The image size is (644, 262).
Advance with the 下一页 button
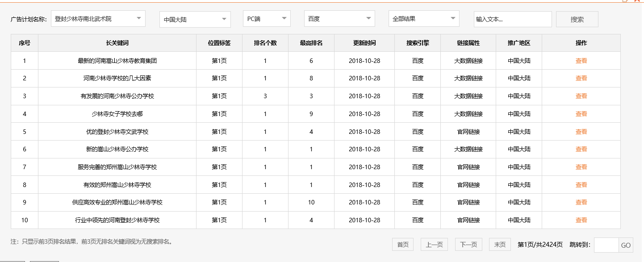click(x=468, y=245)
